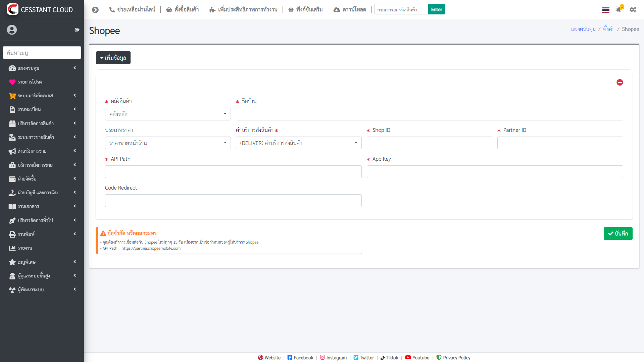644x362 pixels.
Task: Open the Youtube footer link
Action: tap(417, 358)
